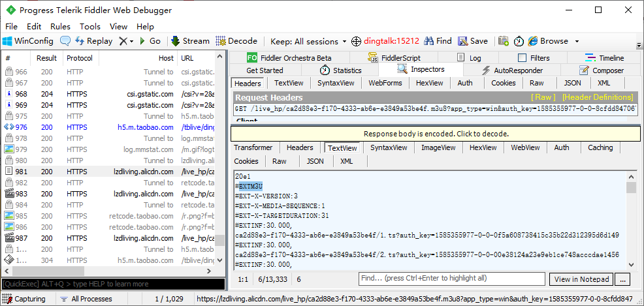644x306 pixels.
Task: Open WinConfig from the toolbar
Action: tap(28, 41)
